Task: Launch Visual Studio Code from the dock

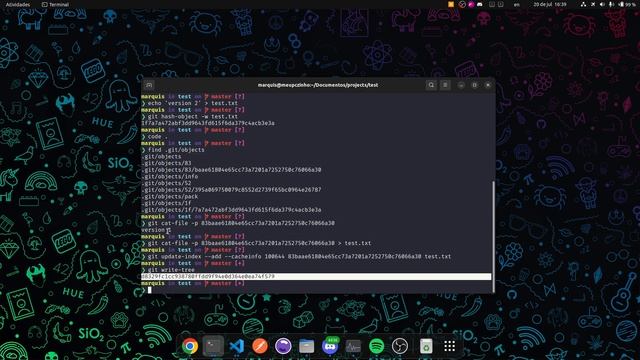Action: click(x=237, y=346)
